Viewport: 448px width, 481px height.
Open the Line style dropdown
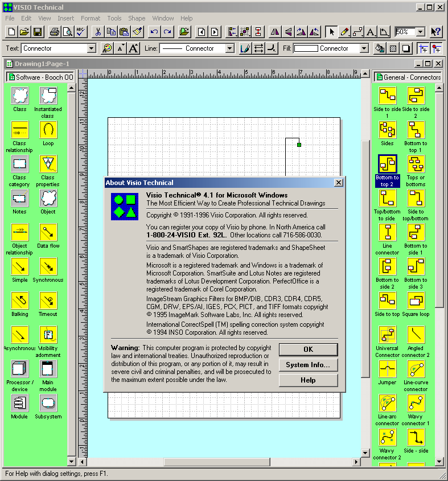click(229, 48)
